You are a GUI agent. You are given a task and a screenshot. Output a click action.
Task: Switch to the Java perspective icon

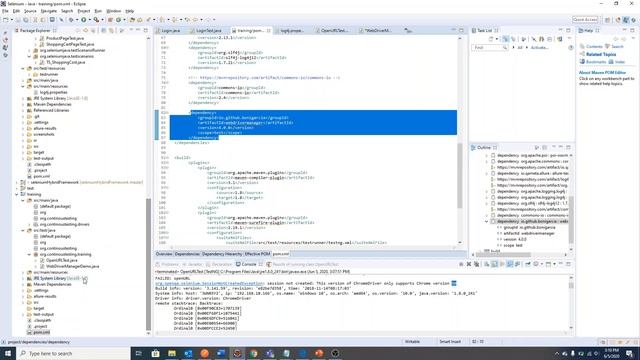click(626, 20)
